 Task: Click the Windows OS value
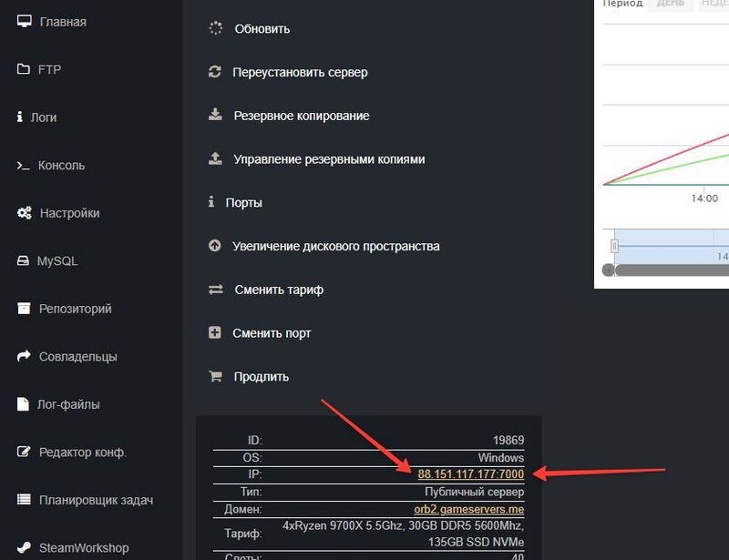coord(500,458)
